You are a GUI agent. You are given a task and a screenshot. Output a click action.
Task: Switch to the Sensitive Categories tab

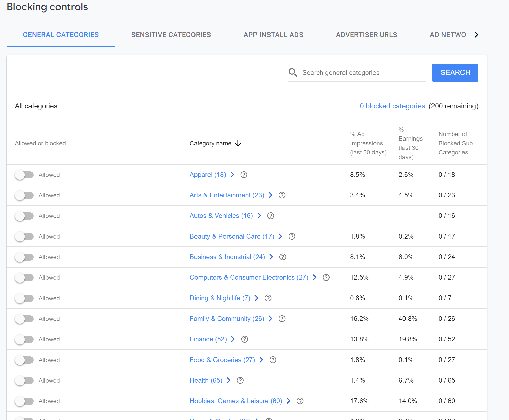pyautogui.click(x=171, y=35)
